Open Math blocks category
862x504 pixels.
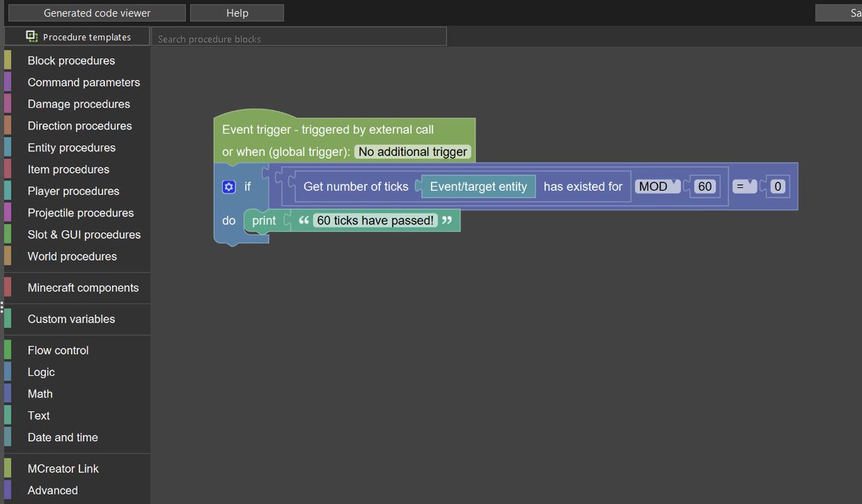click(x=40, y=393)
